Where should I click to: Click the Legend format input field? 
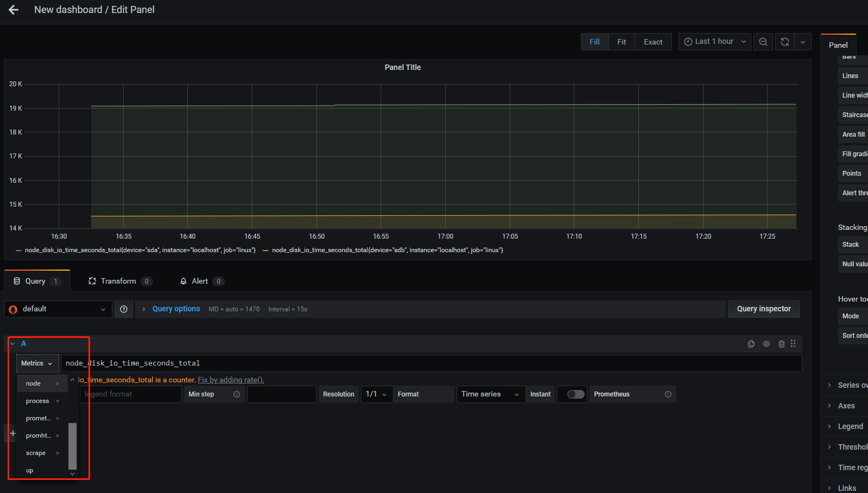pos(130,394)
